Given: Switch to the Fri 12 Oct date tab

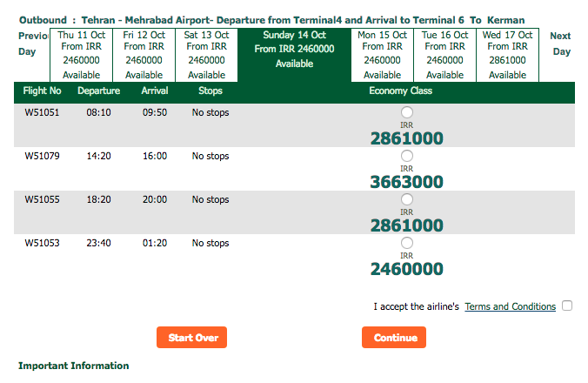Looking at the screenshot, I should click(144, 55).
